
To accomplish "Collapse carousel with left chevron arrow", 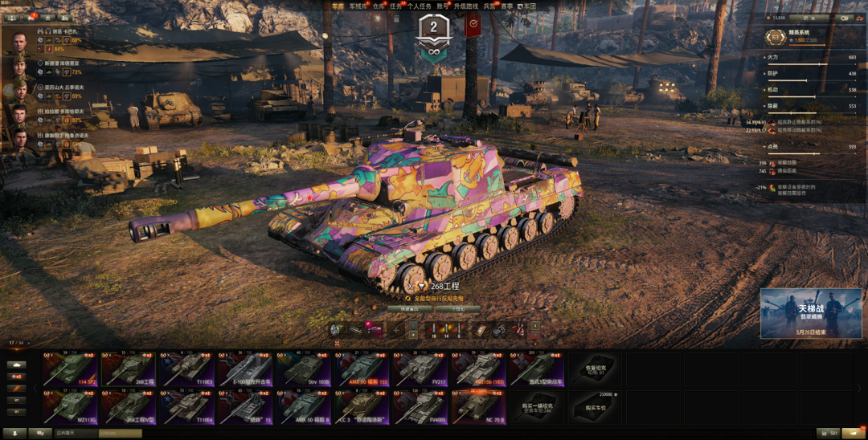I will pyautogui.click(x=35, y=389).
